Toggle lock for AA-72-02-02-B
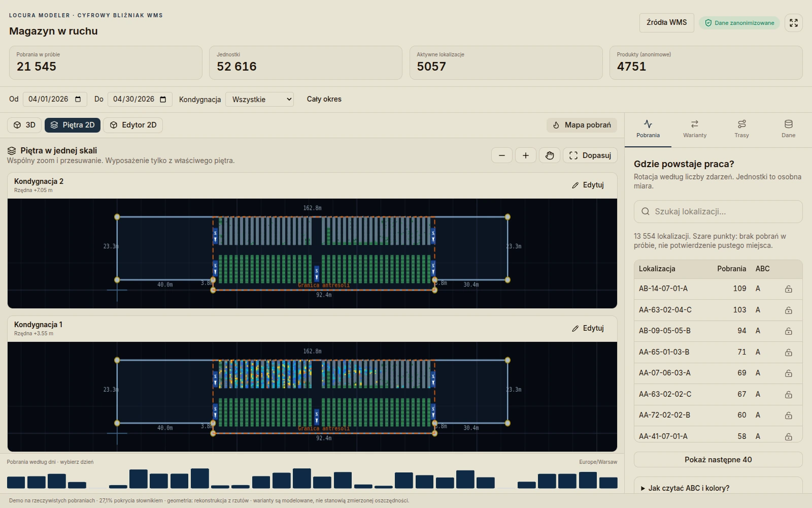Image resolution: width=812 pixels, height=508 pixels. [x=789, y=416]
